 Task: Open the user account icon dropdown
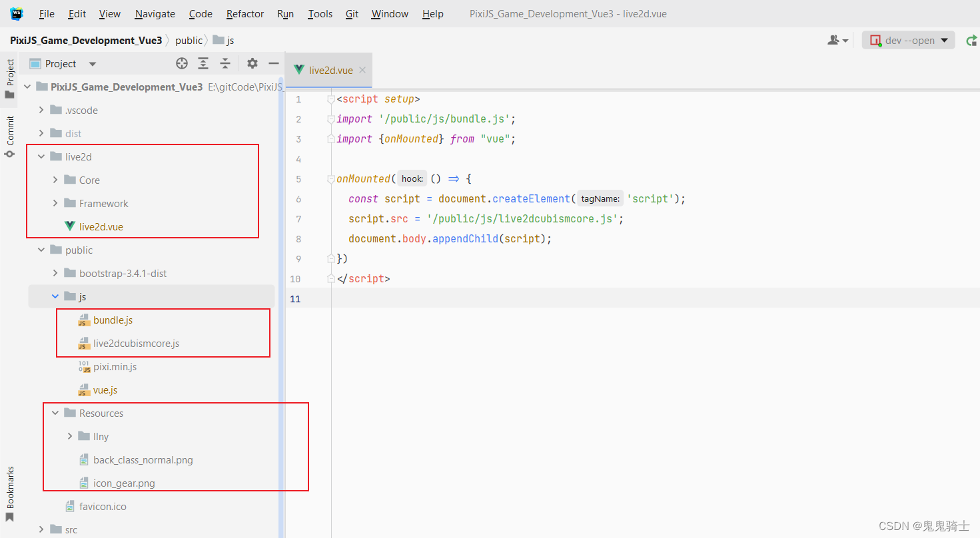click(x=837, y=41)
